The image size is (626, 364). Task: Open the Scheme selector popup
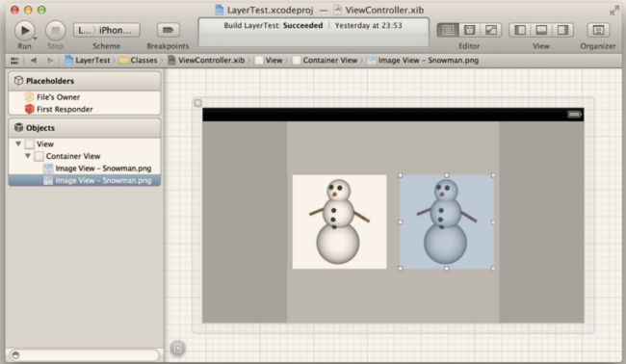point(107,30)
